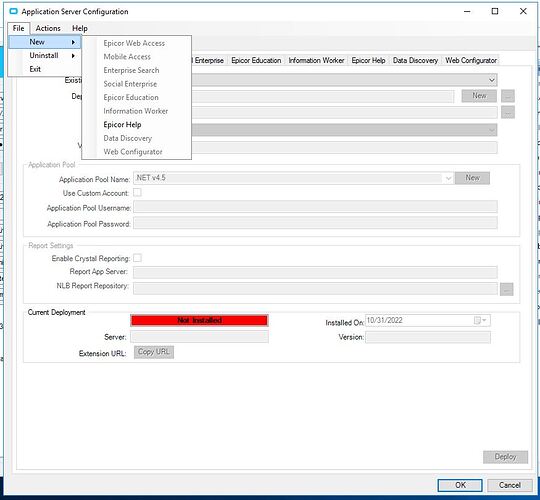Switch to the Data Discovery tab

pyautogui.click(x=415, y=60)
